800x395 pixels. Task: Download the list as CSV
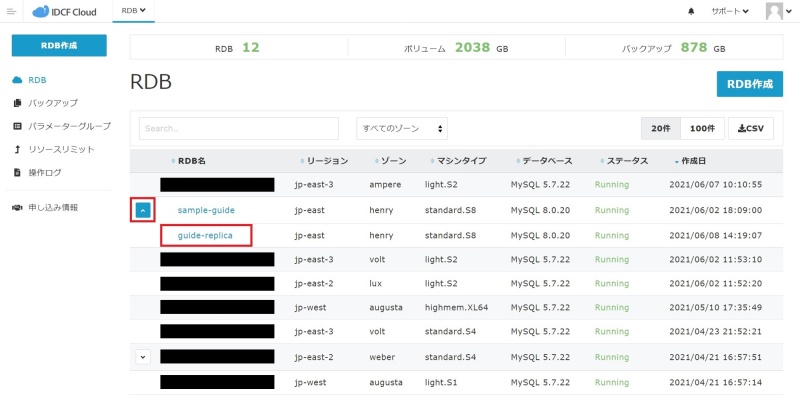click(x=751, y=129)
